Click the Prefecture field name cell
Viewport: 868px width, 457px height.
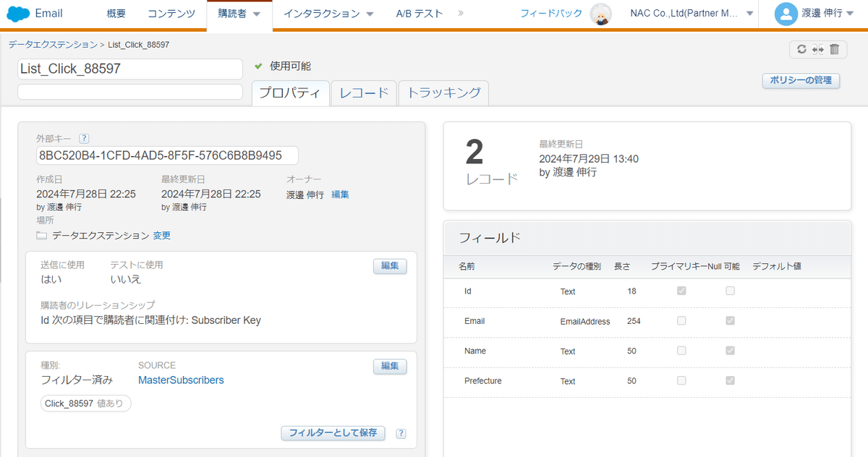[x=482, y=381]
